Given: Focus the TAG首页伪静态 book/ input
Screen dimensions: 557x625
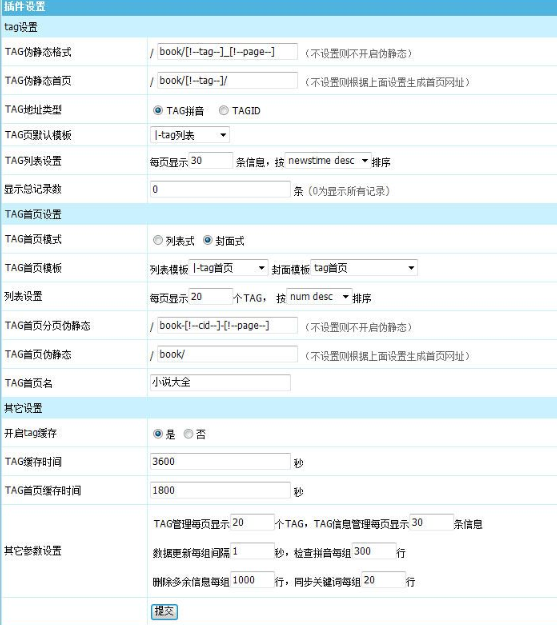Looking at the screenshot, I should tap(227, 354).
